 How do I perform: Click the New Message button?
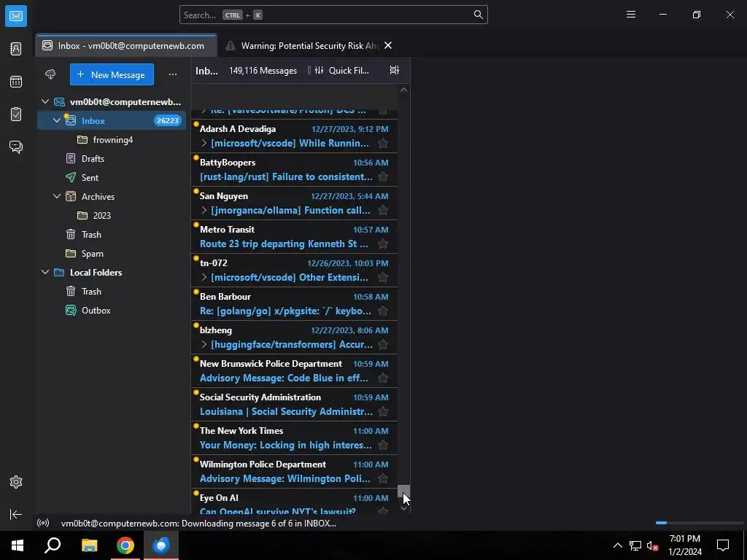coord(112,74)
